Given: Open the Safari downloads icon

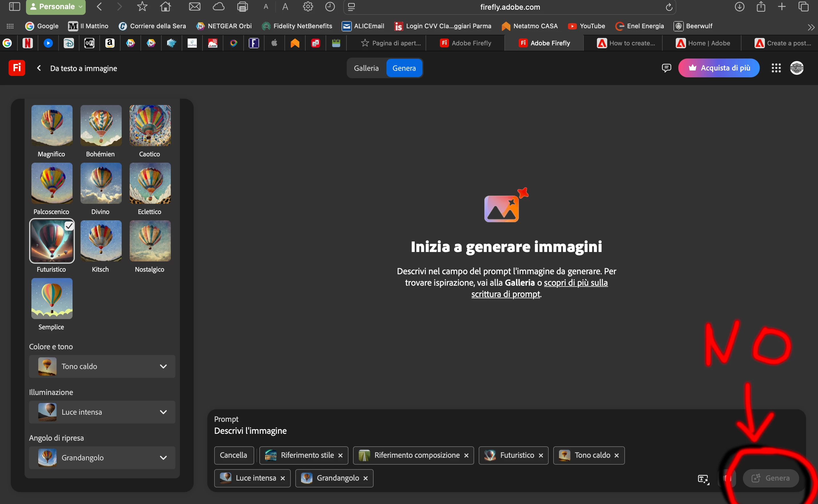Looking at the screenshot, I should coord(739,7).
